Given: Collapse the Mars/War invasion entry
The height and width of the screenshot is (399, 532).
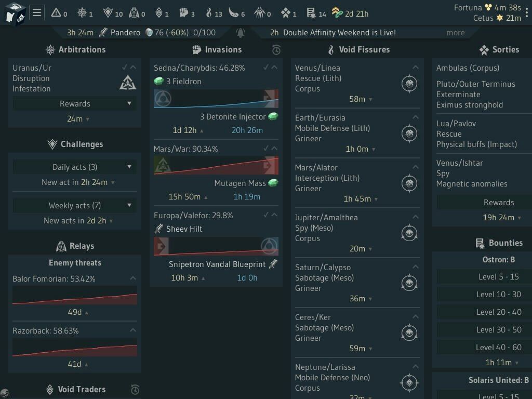Looking at the screenshot, I should pyautogui.click(x=274, y=148).
